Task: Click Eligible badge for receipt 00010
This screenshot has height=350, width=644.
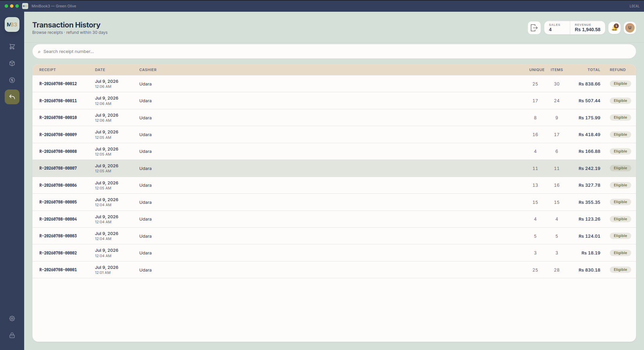Action: pyautogui.click(x=620, y=118)
